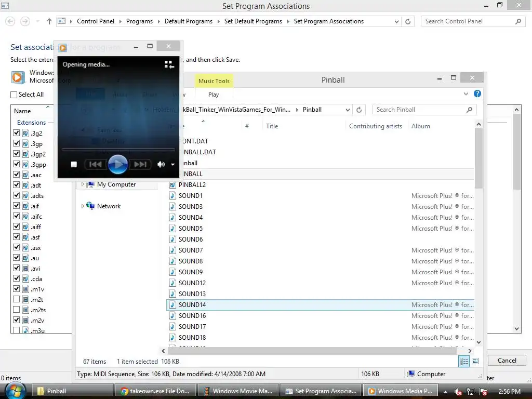
Task: Switch media player to library view
Action: click(169, 64)
